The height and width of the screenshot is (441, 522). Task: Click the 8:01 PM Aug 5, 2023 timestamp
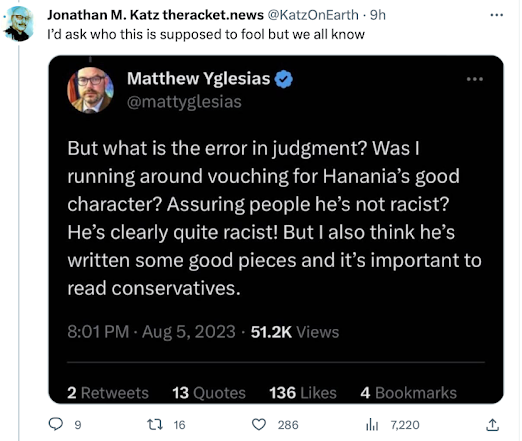(x=151, y=332)
